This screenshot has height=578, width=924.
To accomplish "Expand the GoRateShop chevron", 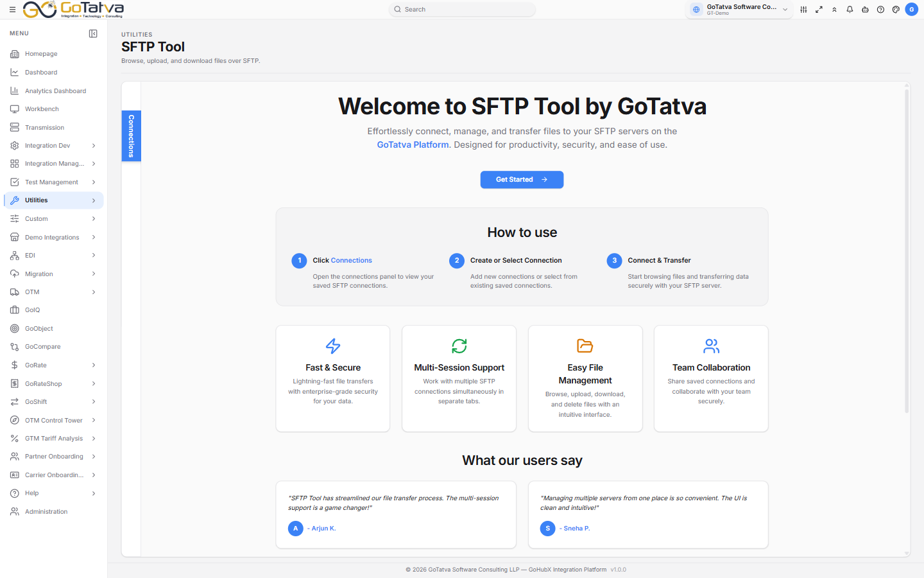I will 94,384.
